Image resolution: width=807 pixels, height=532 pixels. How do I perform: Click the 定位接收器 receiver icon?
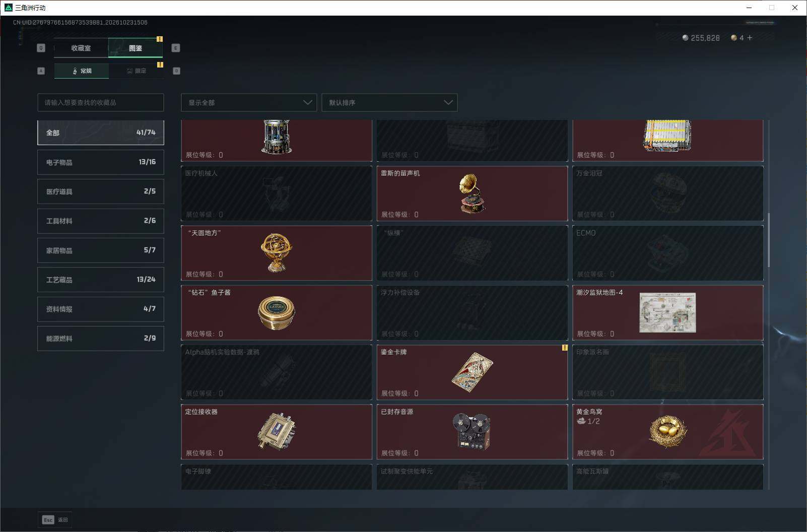[277, 431]
